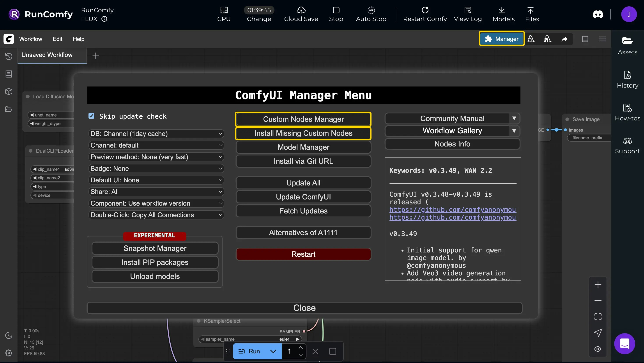This screenshot has width=644, height=363.
Task: Expand the Run button options chevron
Action: tap(273, 351)
